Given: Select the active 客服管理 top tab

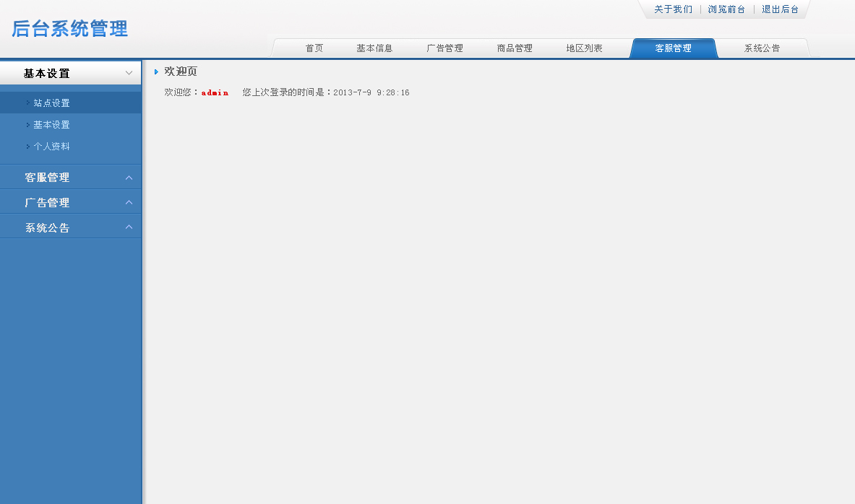Looking at the screenshot, I should (674, 48).
